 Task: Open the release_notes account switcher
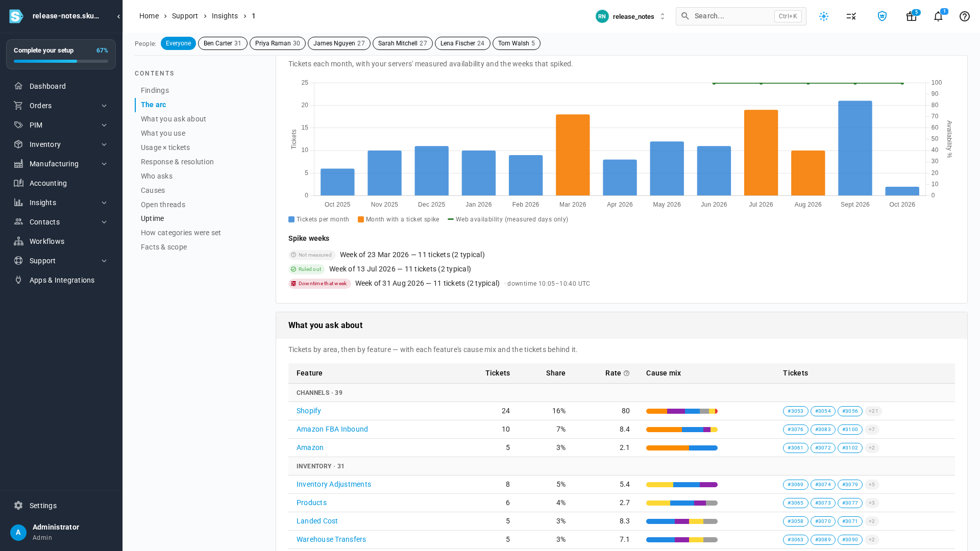click(x=631, y=16)
